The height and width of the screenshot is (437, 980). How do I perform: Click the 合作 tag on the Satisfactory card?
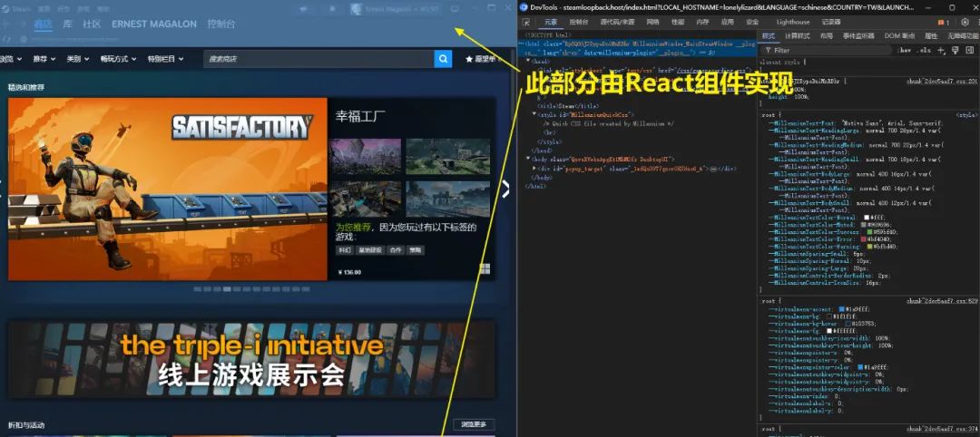pos(395,249)
